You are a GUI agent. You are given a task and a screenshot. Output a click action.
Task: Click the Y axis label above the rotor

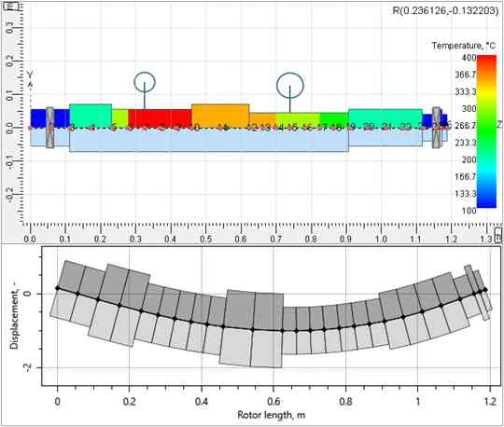pos(30,75)
